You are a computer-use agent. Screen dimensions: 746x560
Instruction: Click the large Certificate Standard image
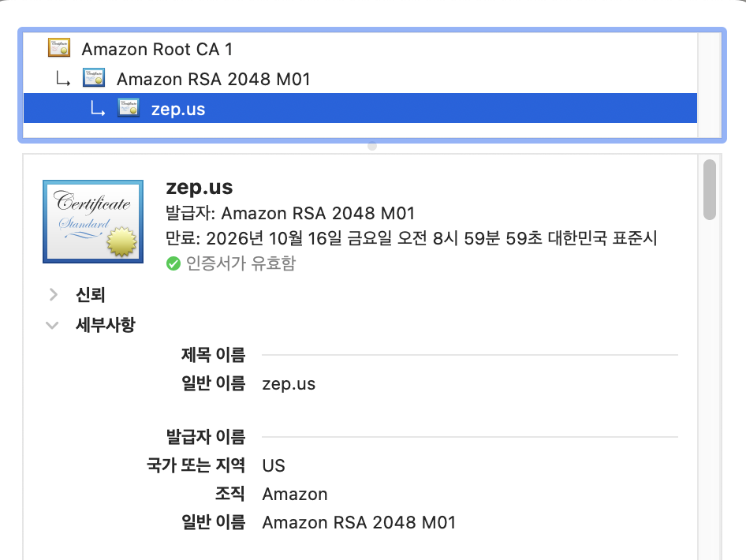point(93,222)
